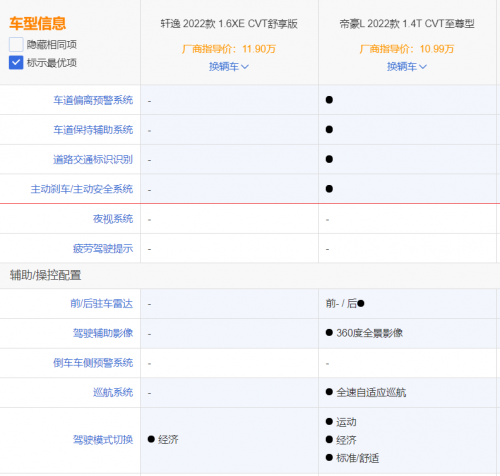The image size is (500, 476).
Task: Click the 驾驶模式切换 link
Action: [103, 440]
